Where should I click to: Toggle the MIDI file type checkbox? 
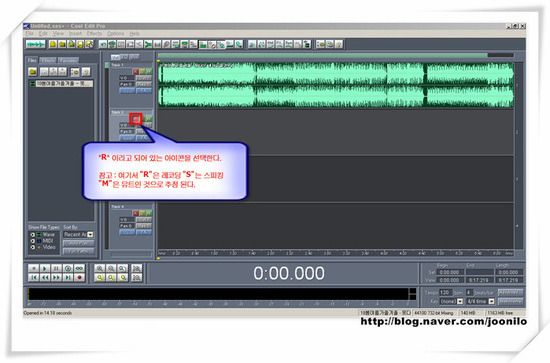pyautogui.click(x=33, y=241)
